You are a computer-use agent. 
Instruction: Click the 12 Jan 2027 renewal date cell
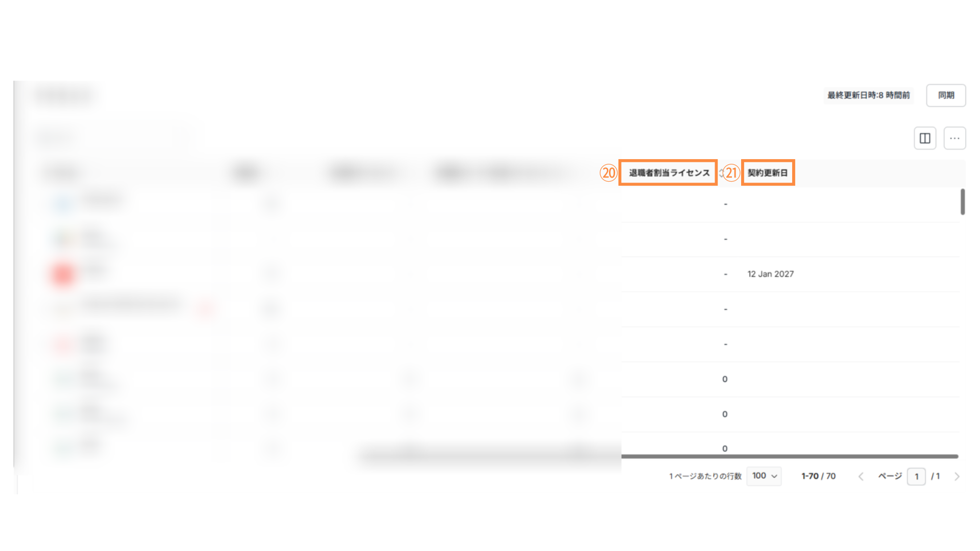point(770,274)
